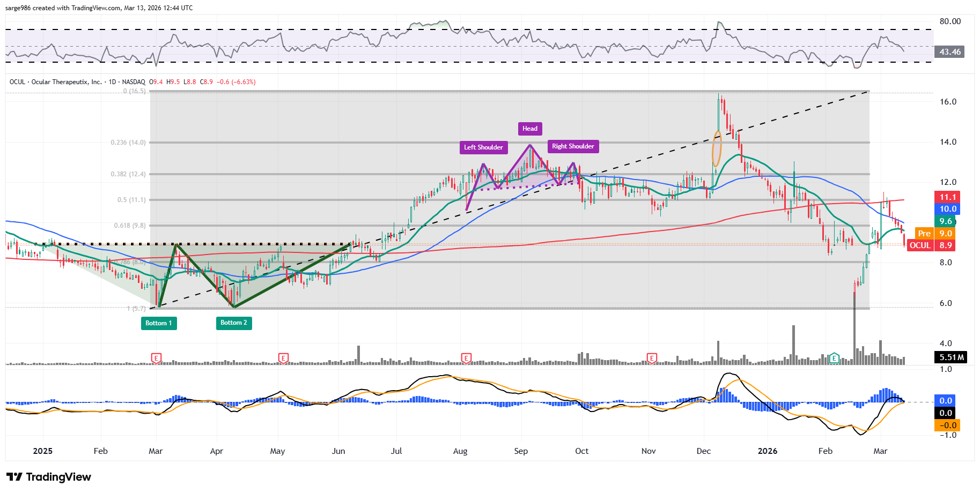Click the Right Shoulder label
Viewport: 980px width, 493px height.
point(572,146)
